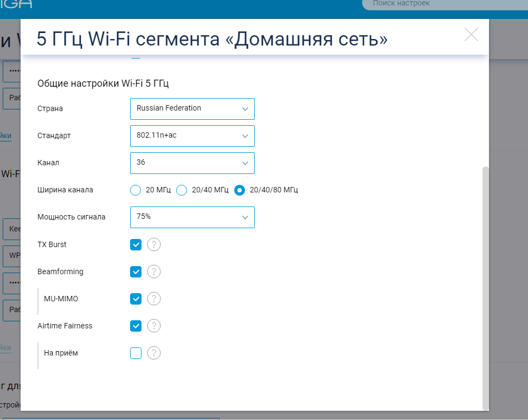The image size is (528, 420).
Task: Toggle the MU-MIMO checkbox
Action: point(136,299)
